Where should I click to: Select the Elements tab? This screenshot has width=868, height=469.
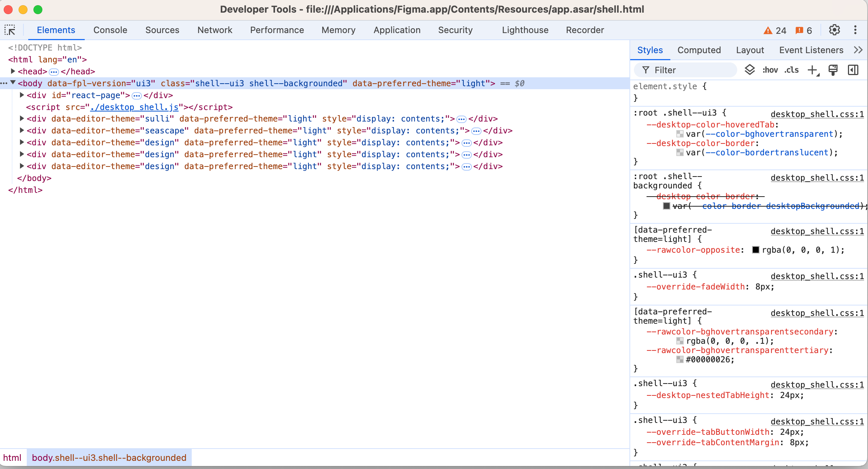click(56, 30)
